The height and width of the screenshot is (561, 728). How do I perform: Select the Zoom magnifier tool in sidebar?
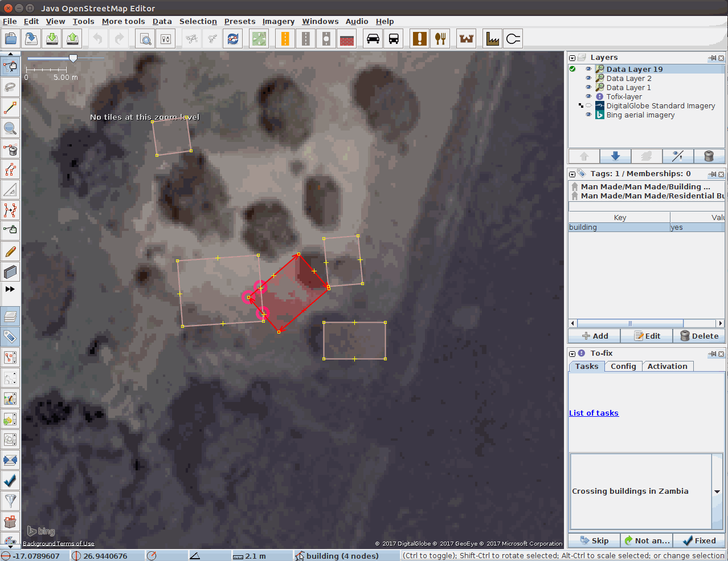[x=10, y=128]
